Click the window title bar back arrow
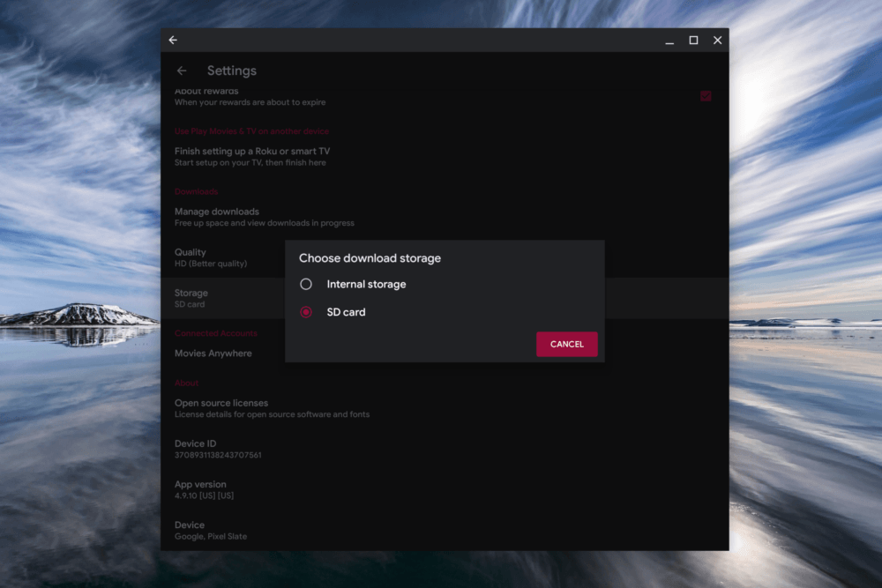This screenshot has height=588, width=882. [x=173, y=40]
